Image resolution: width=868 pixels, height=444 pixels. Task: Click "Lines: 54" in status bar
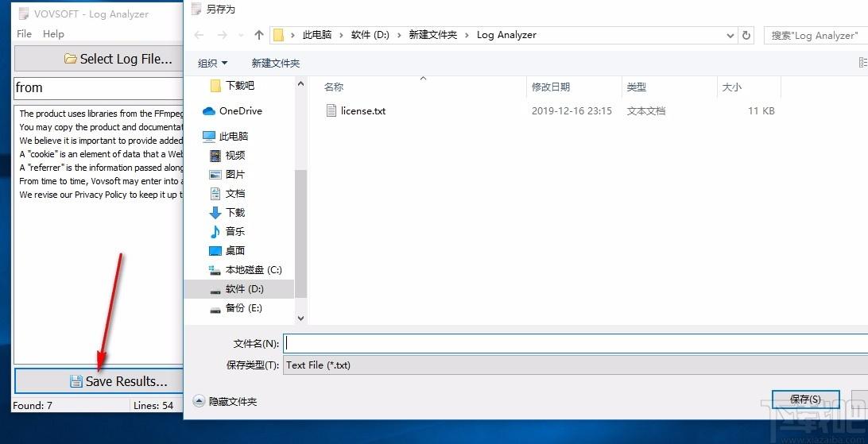pyautogui.click(x=153, y=406)
